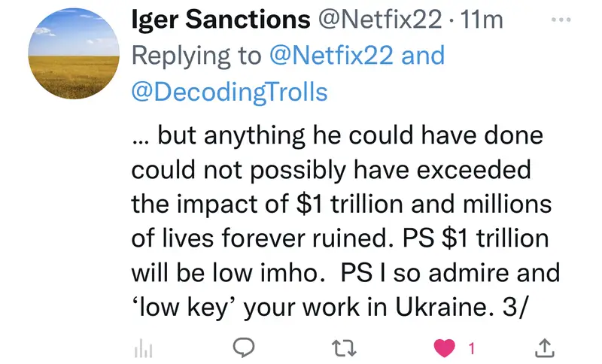Screen dimensions: 602x364
Task: Click the like count number next to heart
Action: 471,348
